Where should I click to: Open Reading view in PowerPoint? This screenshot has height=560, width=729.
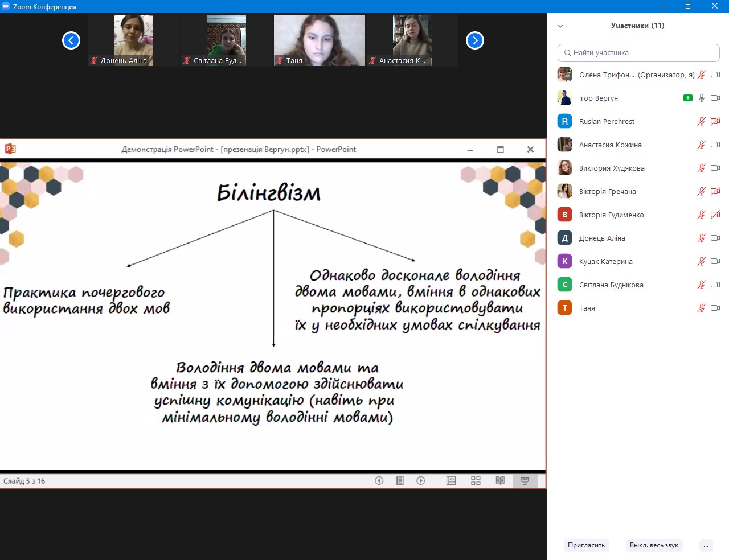[x=500, y=481]
